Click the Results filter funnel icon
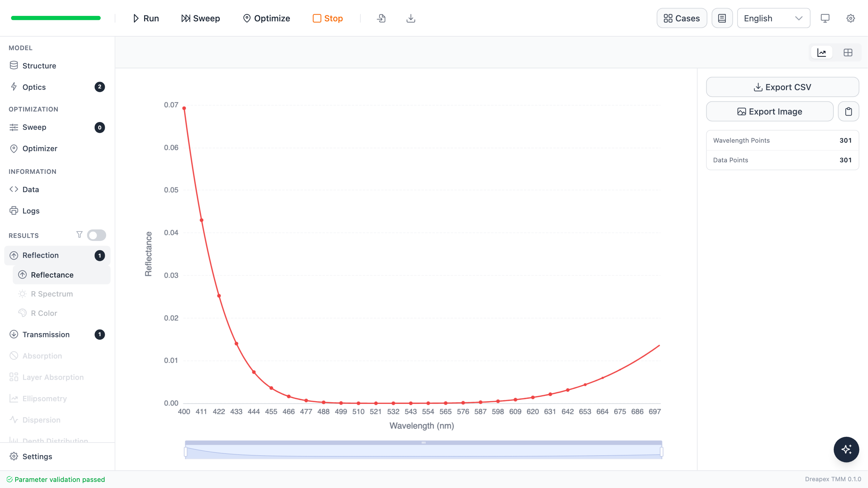This screenshot has height=488, width=868. [x=79, y=235]
